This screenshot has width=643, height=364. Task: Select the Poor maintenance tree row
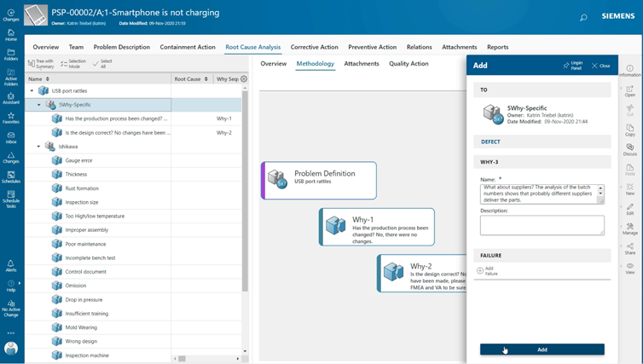click(133, 244)
